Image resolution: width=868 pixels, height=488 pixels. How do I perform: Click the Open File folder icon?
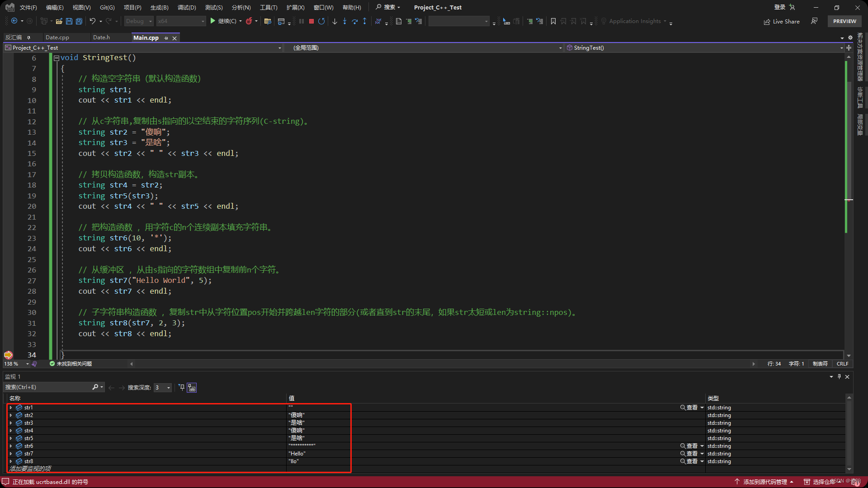(59, 21)
